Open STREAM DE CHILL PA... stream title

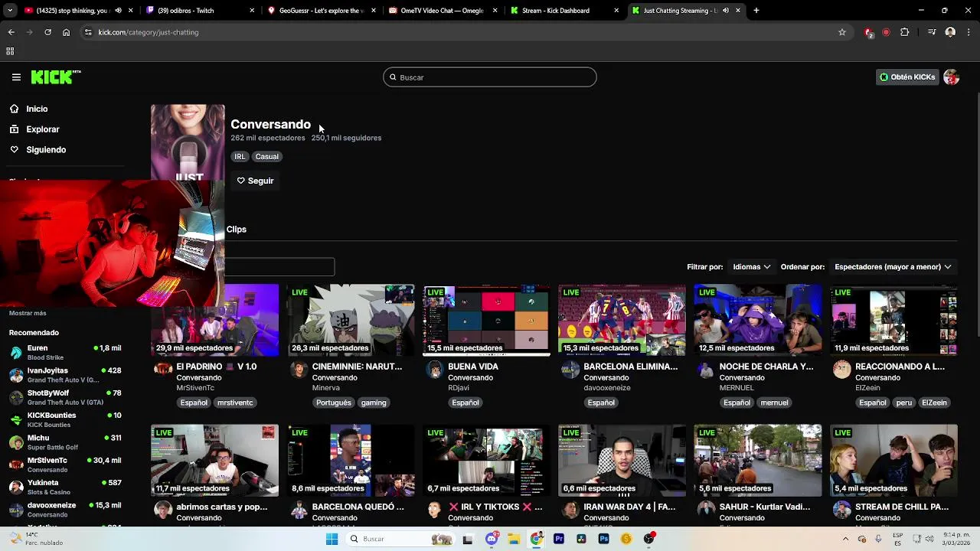point(902,507)
